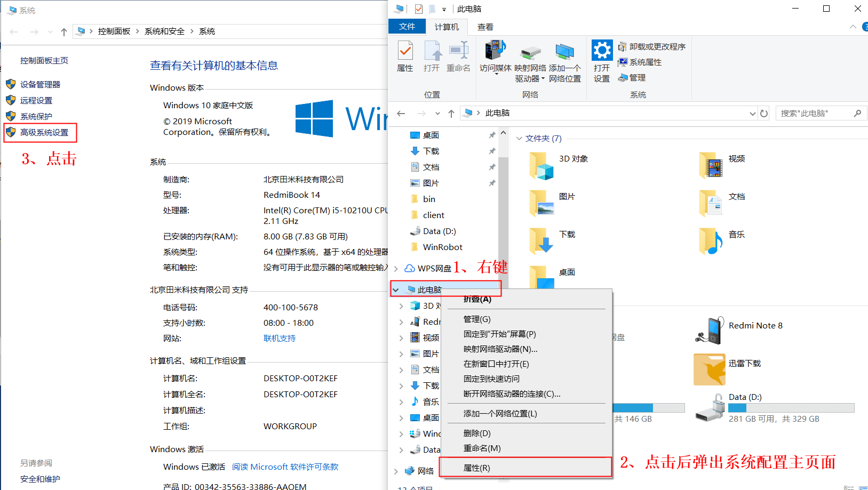Expand the 视频 node in navigation tree

click(401, 338)
